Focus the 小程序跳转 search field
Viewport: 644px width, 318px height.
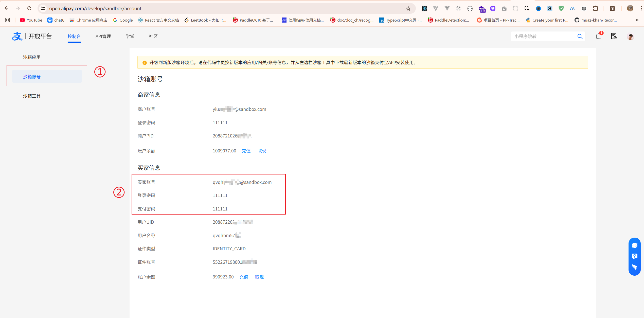pos(544,36)
